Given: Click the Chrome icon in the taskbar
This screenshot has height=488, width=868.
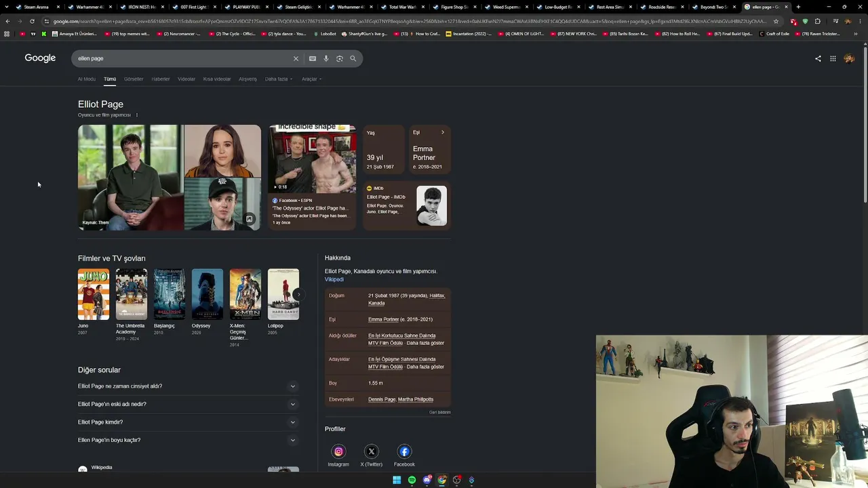Looking at the screenshot, I should (442, 480).
